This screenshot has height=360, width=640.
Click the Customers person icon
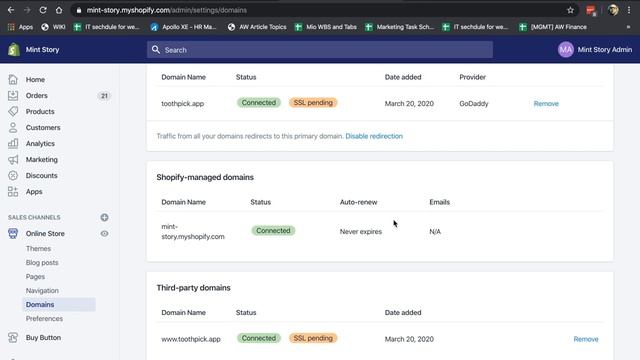pyautogui.click(x=13, y=127)
